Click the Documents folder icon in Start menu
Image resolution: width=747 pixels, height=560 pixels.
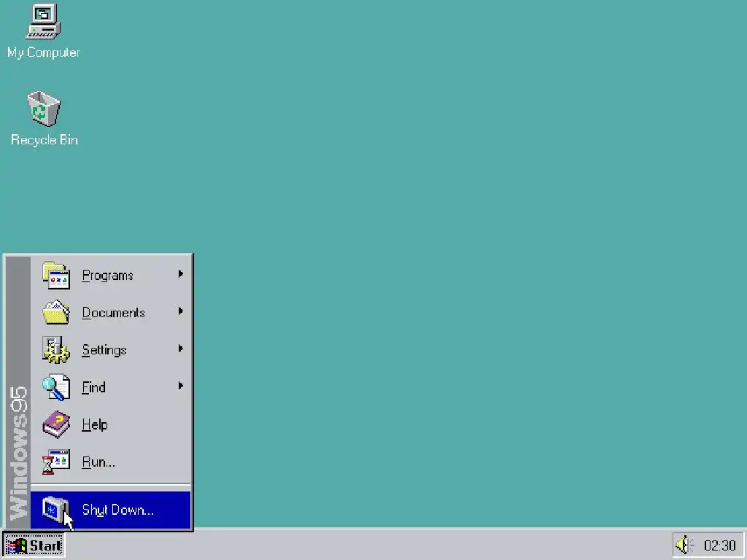(x=56, y=312)
